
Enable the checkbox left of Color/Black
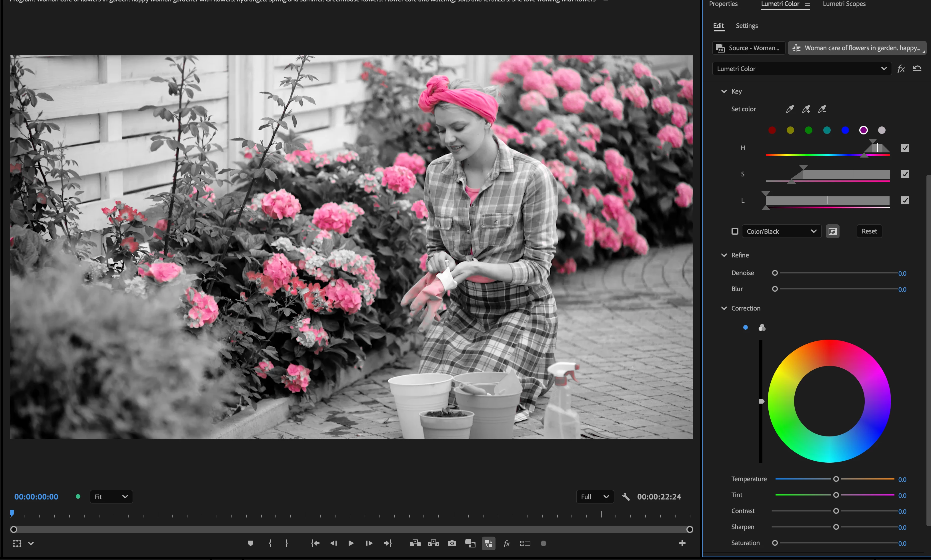[735, 231]
